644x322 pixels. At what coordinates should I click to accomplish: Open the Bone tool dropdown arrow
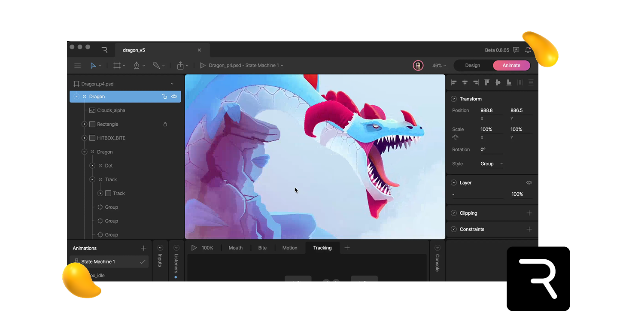click(164, 66)
